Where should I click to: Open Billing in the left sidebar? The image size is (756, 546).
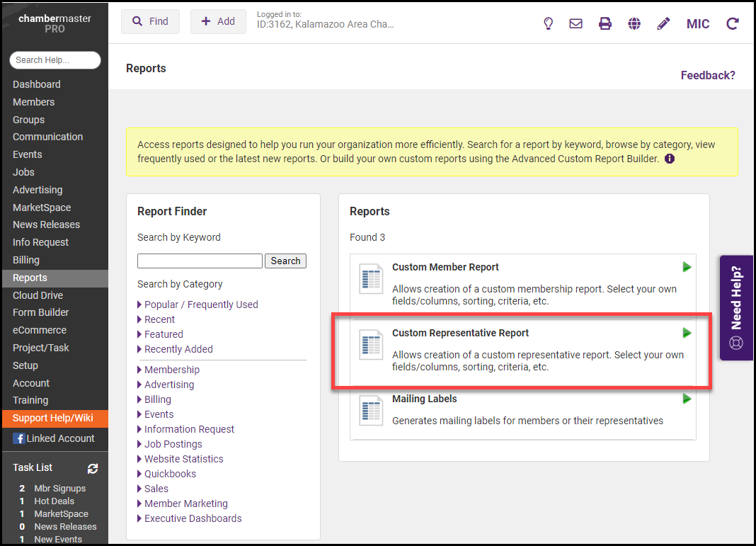click(26, 260)
